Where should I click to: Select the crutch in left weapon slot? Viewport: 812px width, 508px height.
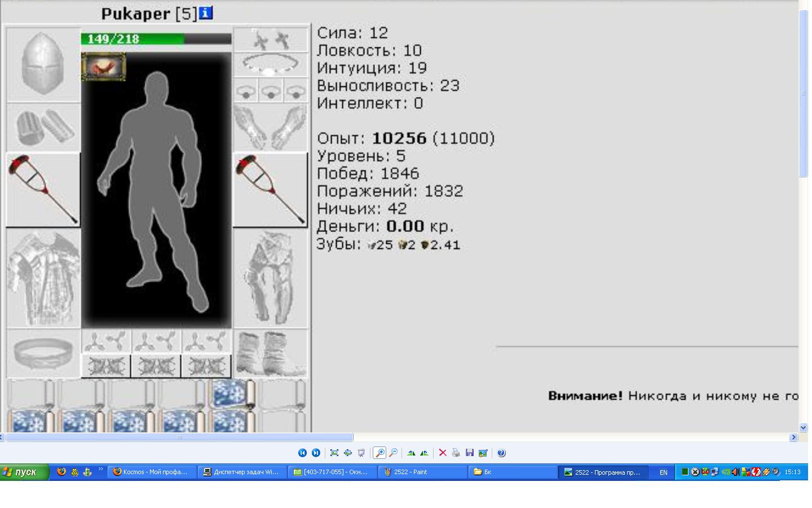tap(43, 189)
